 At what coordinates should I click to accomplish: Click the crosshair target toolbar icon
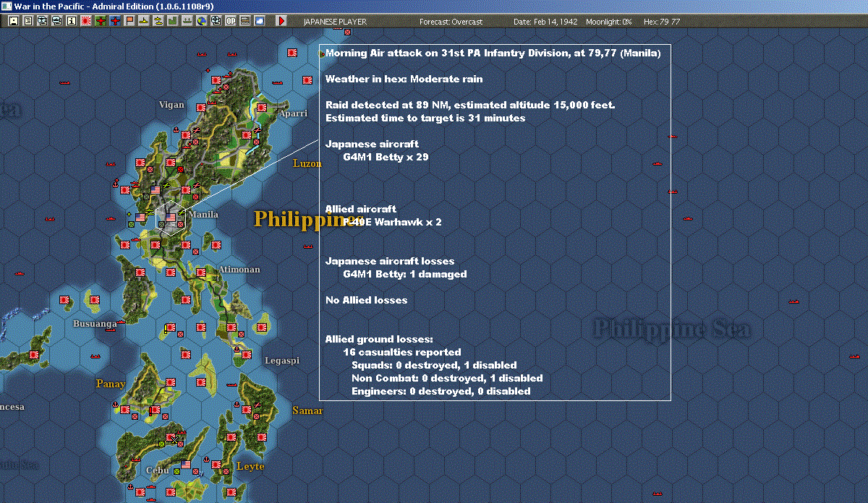tap(216, 21)
